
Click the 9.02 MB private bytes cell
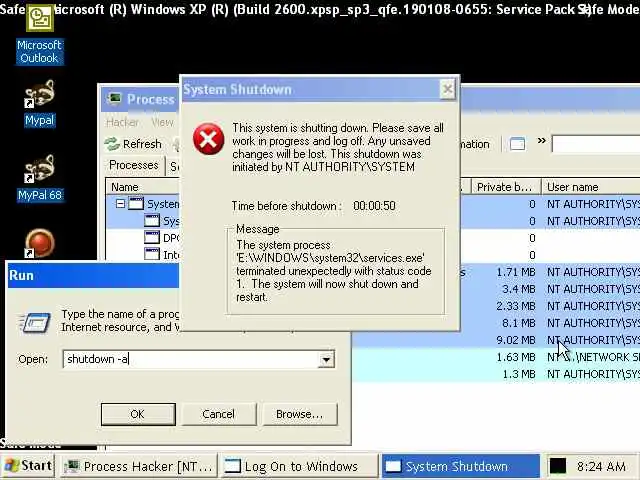[516, 340]
